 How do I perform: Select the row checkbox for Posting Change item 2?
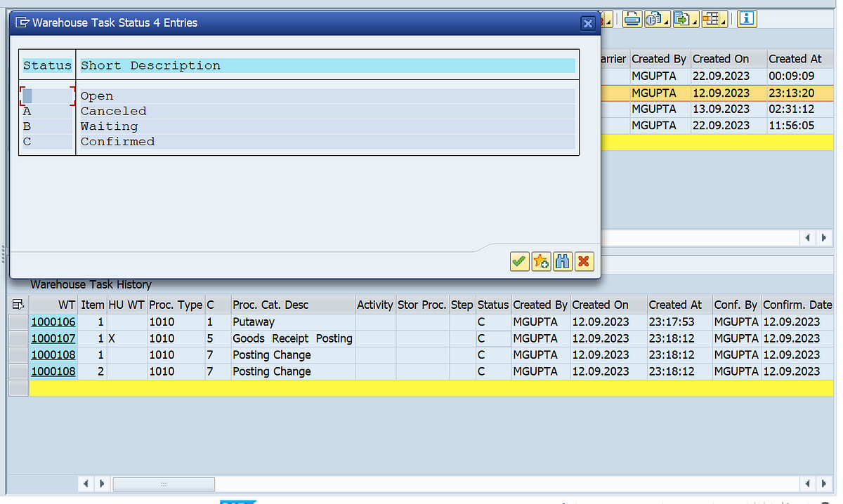click(x=18, y=371)
